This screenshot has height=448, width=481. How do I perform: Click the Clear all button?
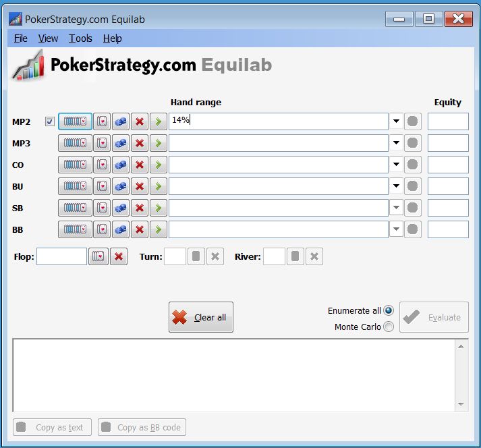click(x=201, y=317)
